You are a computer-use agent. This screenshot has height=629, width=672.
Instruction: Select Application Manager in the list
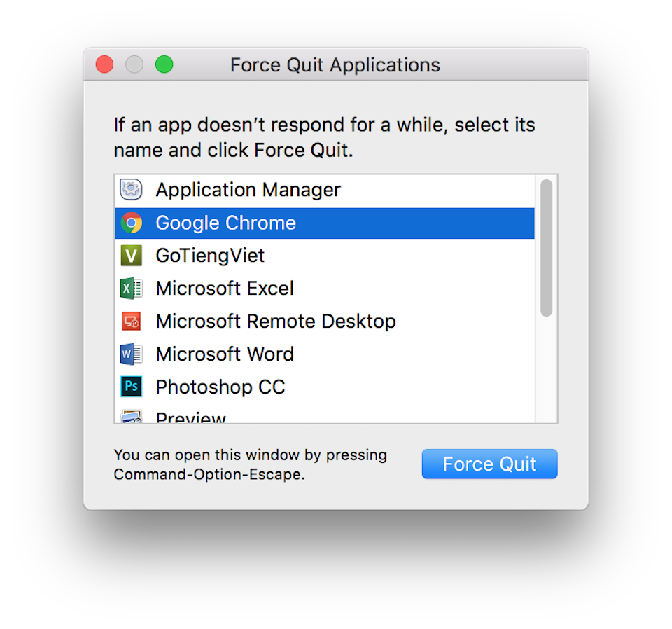click(248, 190)
